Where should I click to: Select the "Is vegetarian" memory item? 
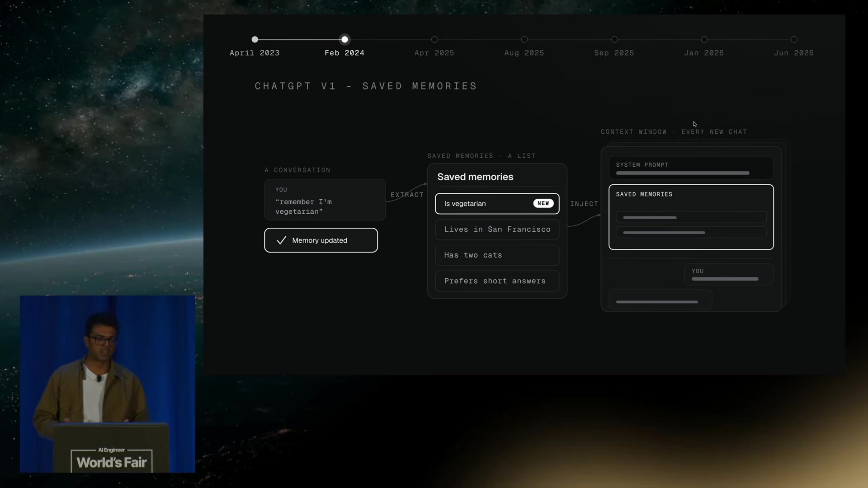point(497,204)
